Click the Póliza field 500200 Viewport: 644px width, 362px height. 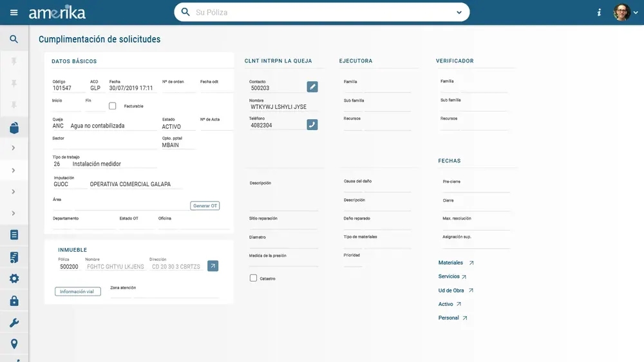point(69,267)
